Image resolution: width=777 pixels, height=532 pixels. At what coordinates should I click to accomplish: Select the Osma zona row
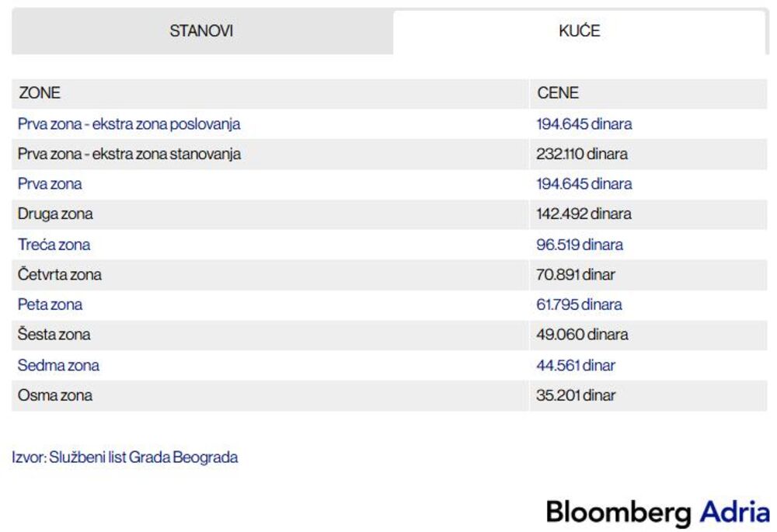55,396
